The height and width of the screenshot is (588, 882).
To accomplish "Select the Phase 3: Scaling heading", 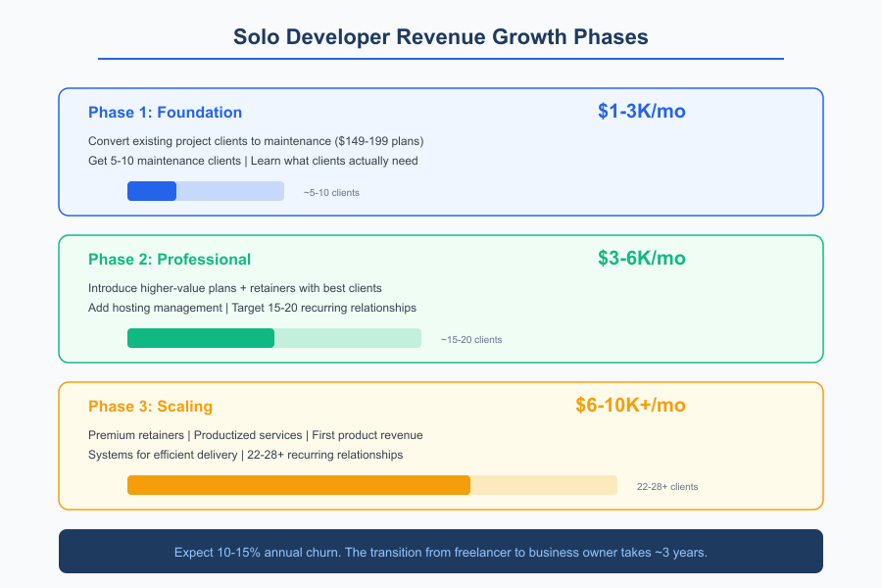I will 150,406.
